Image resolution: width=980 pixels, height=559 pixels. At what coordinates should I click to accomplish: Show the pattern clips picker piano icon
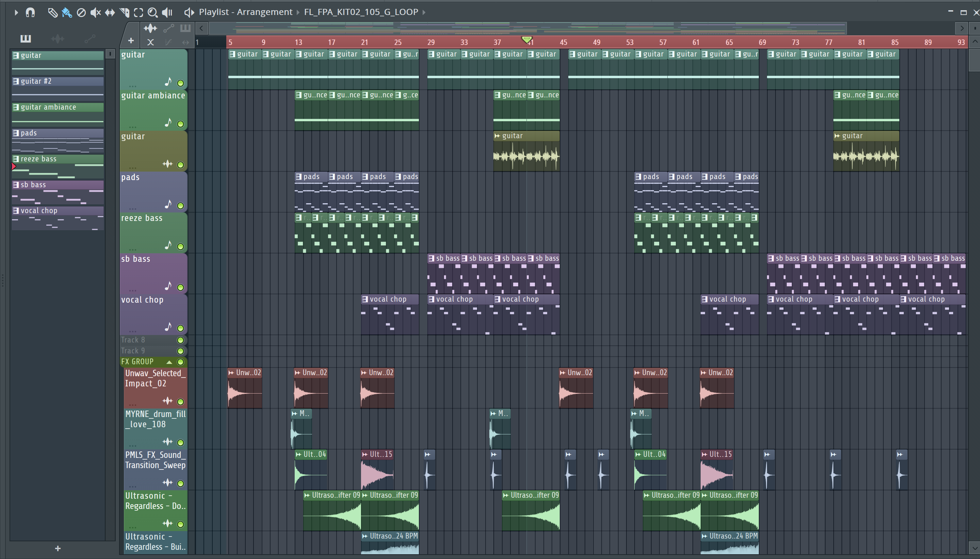tap(26, 38)
